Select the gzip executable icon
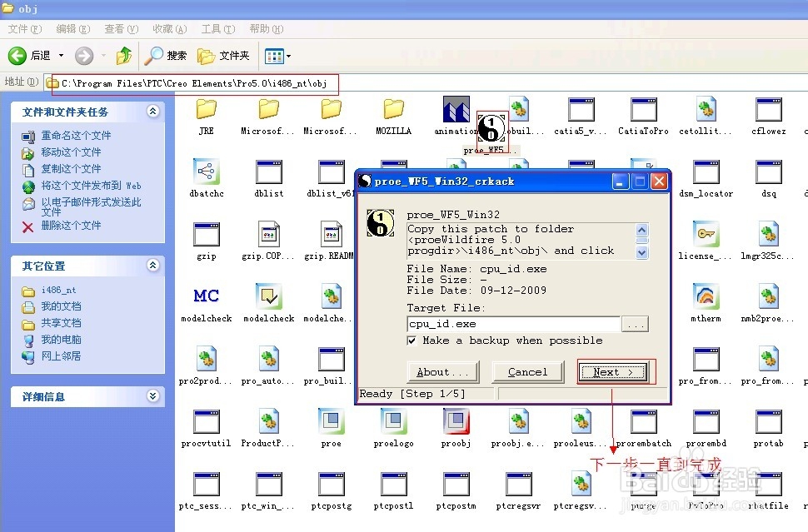Viewport: 808px width, 532px height. (x=206, y=234)
